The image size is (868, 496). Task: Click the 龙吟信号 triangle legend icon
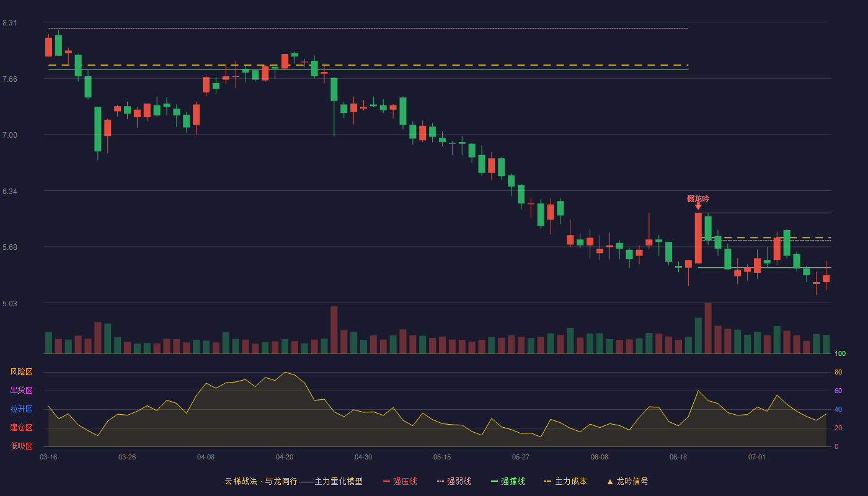[610, 482]
